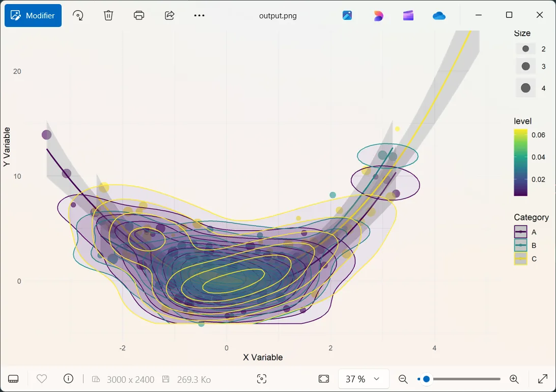Viewport: 556px width, 392px height.
Task: Rotate the image with rotate icon
Action: tap(78, 16)
